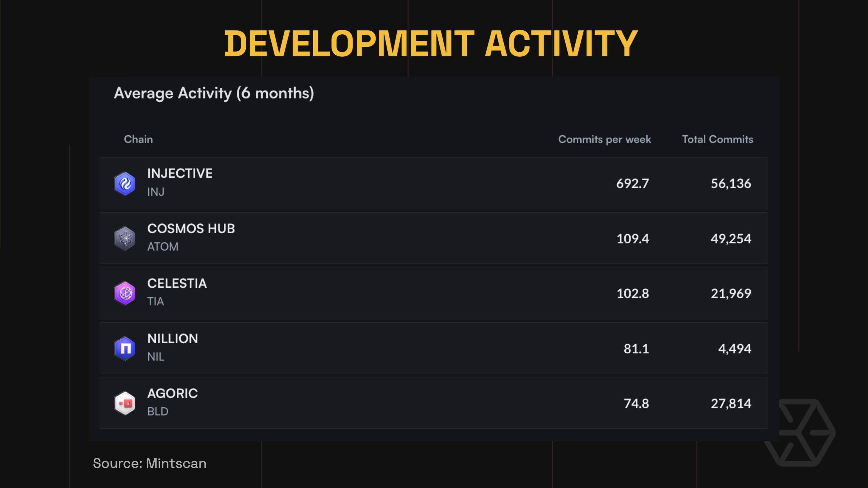This screenshot has height=488, width=868.
Task: Open the AGORIC chain name
Action: [172, 394]
